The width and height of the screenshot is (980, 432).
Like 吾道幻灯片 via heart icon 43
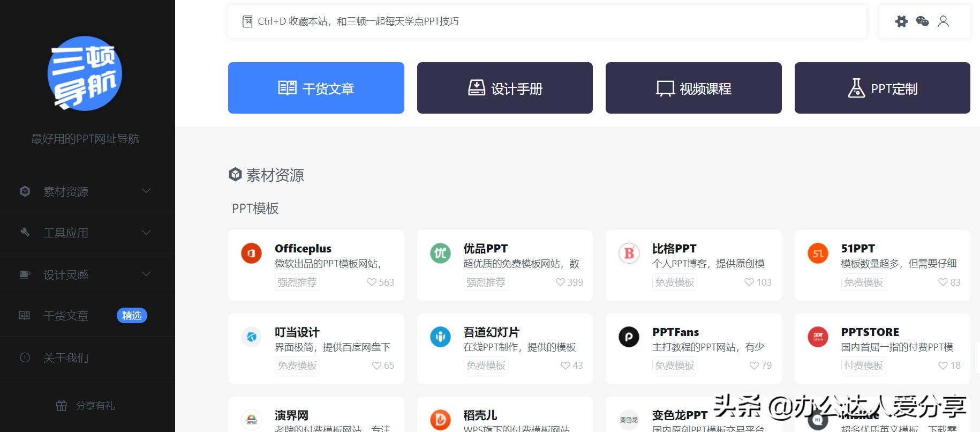coord(566,366)
